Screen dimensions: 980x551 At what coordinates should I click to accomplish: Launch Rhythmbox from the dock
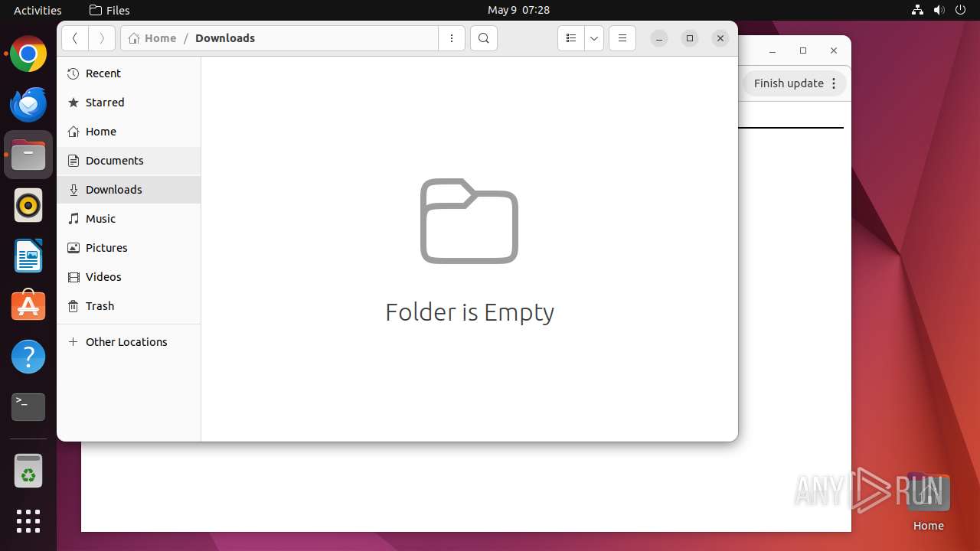tap(28, 206)
